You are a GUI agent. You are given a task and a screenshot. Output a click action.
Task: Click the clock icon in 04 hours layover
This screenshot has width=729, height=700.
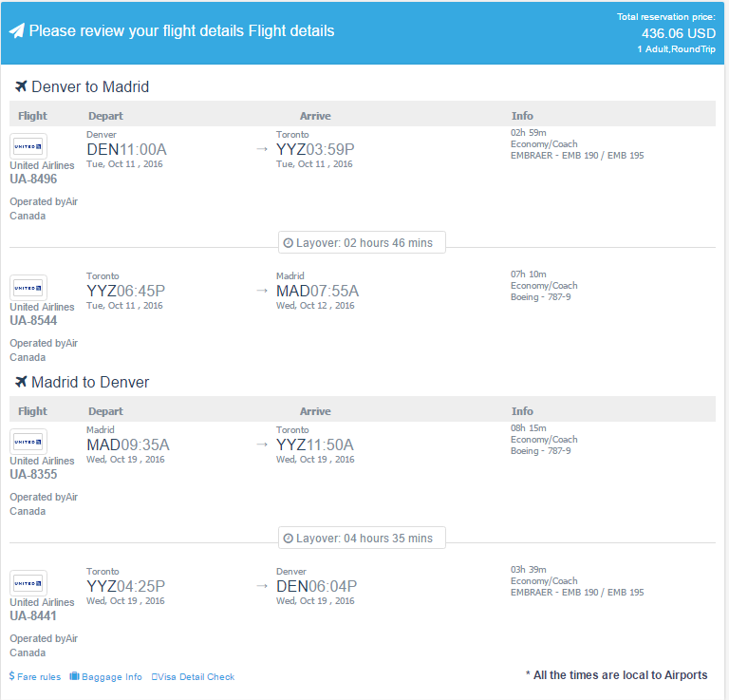click(289, 539)
